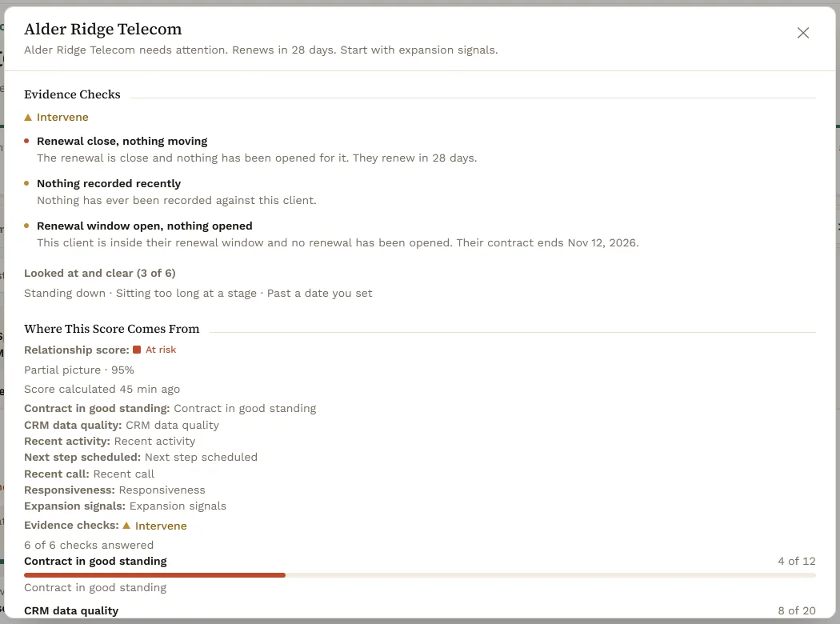840x624 pixels.
Task: Click Score calculated 45 min ago text
Action: point(102,390)
